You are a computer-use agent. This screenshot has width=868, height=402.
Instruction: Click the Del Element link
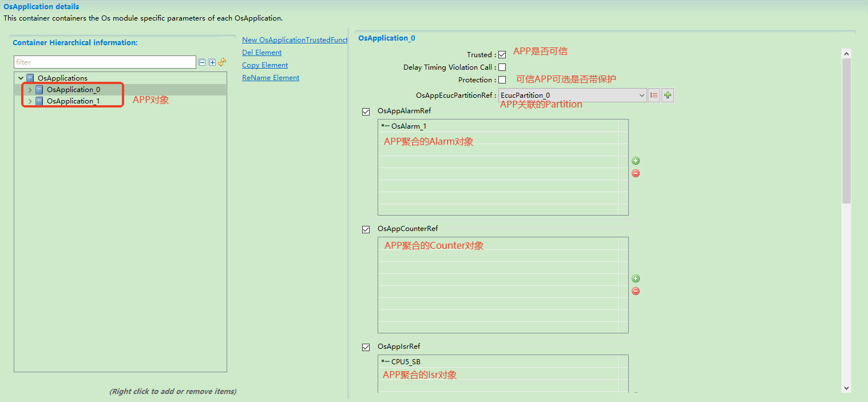click(x=261, y=53)
